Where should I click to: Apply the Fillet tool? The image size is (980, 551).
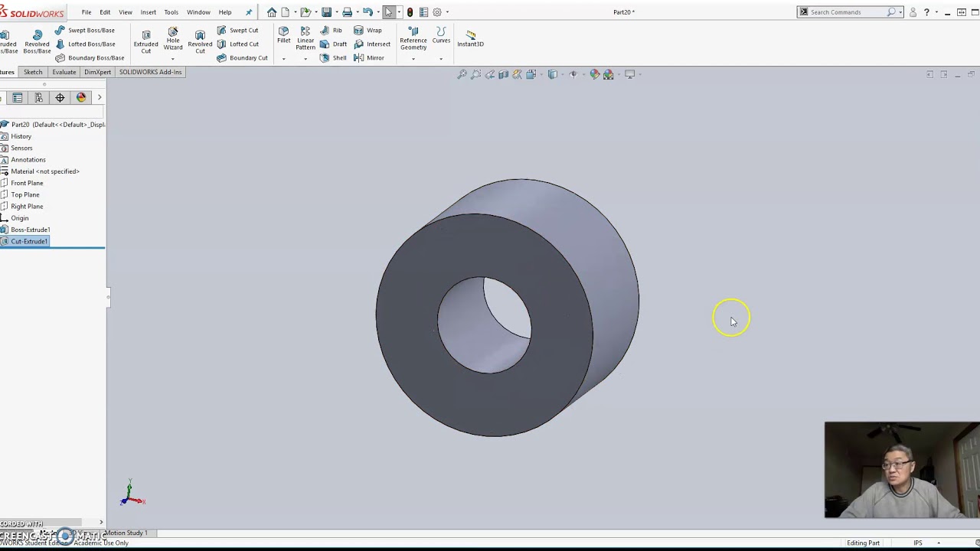(x=283, y=34)
